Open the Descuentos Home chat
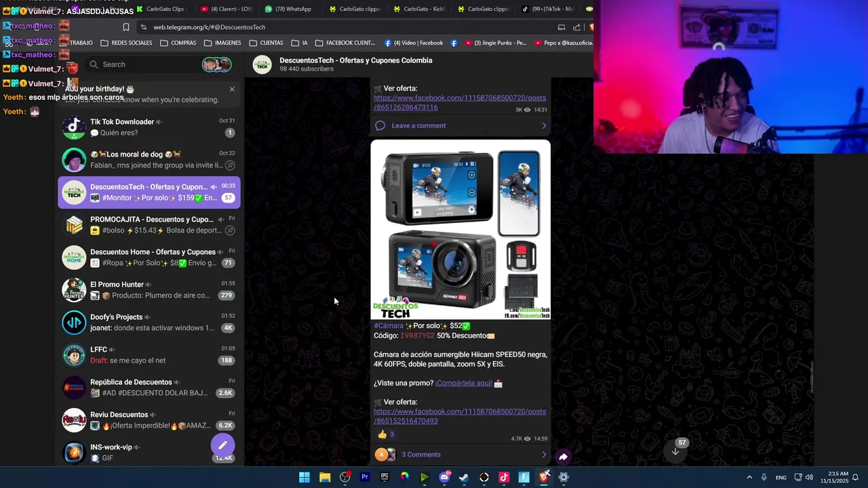The image size is (868, 488). (x=149, y=258)
